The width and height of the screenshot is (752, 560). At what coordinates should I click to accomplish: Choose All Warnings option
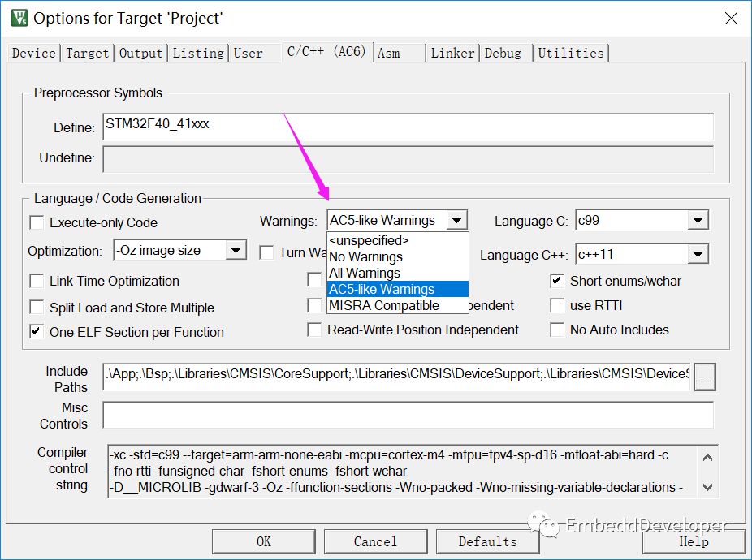pyautogui.click(x=398, y=273)
